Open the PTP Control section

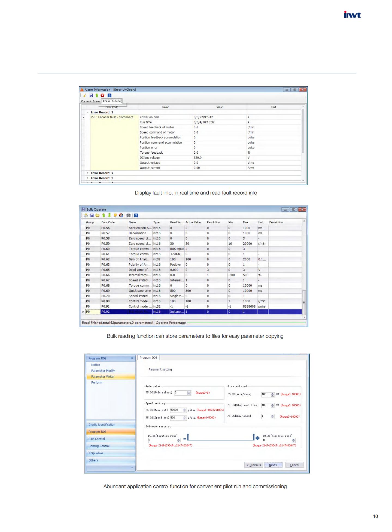pyautogui.click(x=111, y=439)
